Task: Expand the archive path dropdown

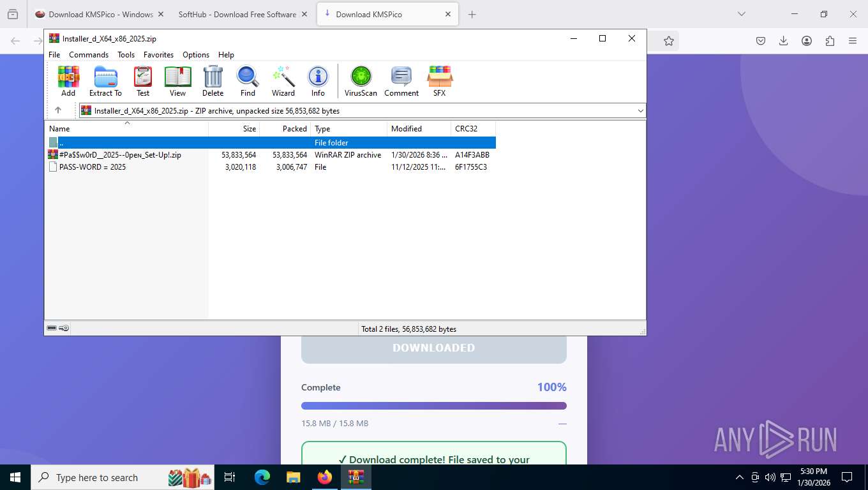Action: pos(640,110)
